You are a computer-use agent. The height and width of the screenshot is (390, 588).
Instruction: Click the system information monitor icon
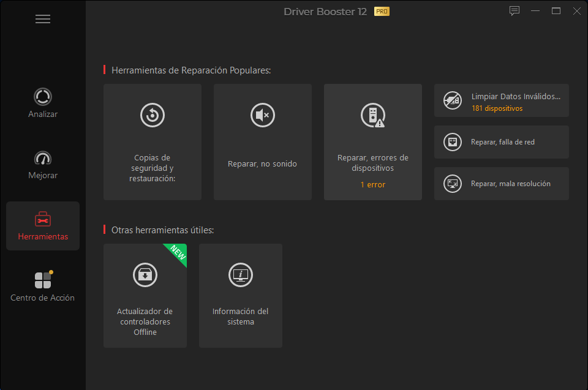pyautogui.click(x=241, y=275)
